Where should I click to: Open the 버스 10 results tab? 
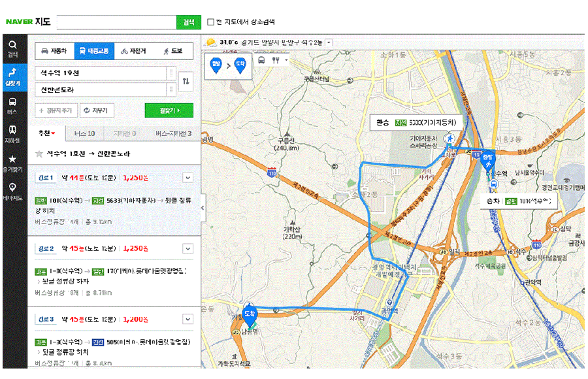click(84, 133)
